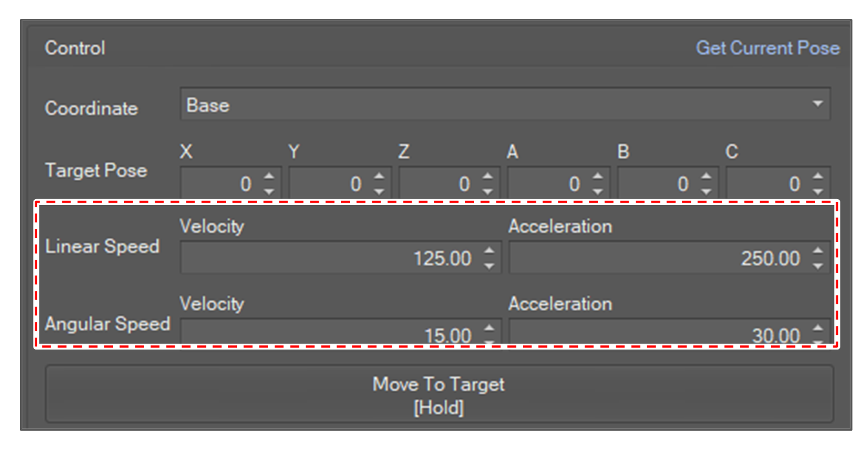Increase the C target pose value
This screenshot has width=868, height=450.
click(817, 176)
